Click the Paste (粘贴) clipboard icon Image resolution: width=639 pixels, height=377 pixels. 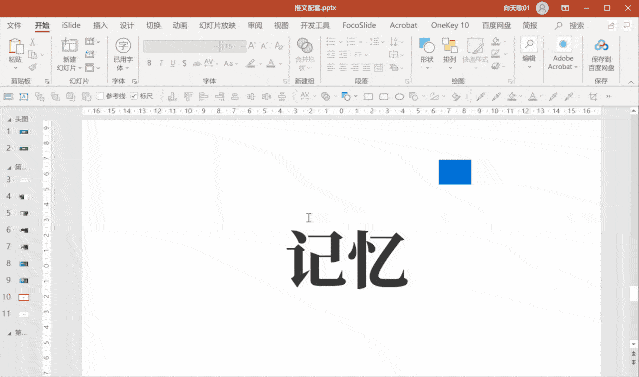[15, 46]
